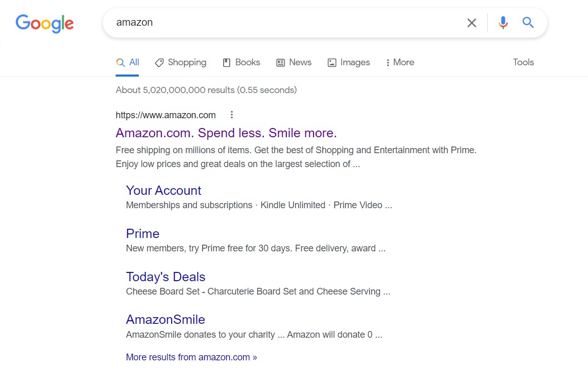Image resolution: width=588 pixels, height=385 pixels.
Task: Click the blue magnifying glass search button
Action: pyautogui.click(x=528, y=23)
